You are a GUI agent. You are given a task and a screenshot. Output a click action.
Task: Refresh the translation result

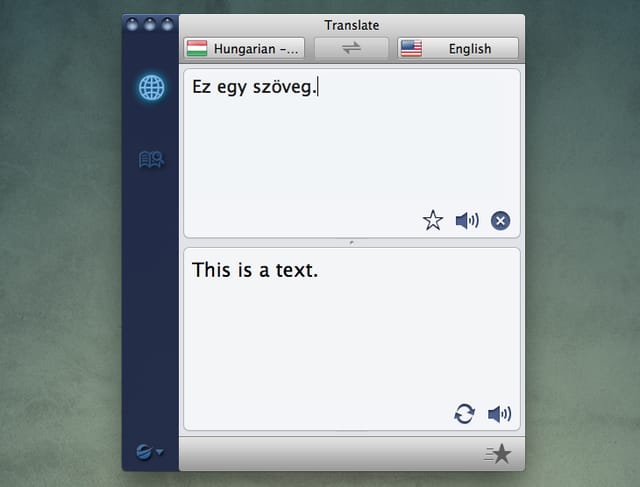(464, 414)
